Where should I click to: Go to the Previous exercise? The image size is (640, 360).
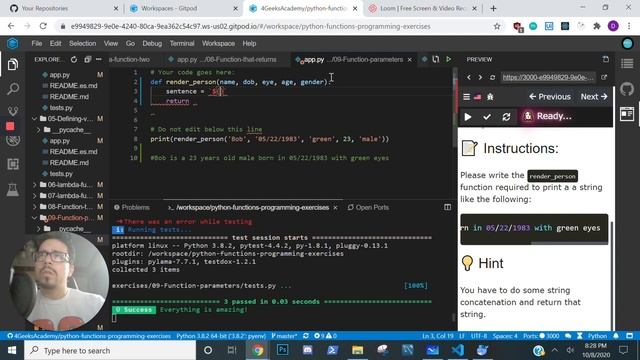click(550, 97)
